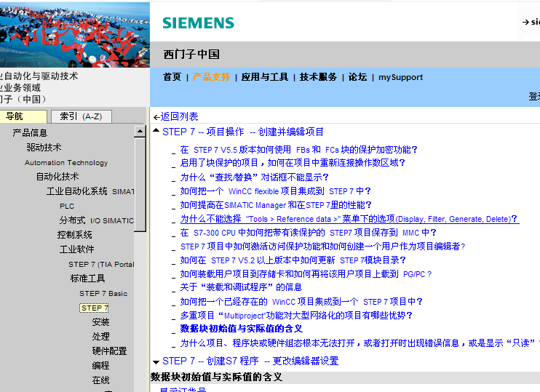Open 激活访问保护功能 用户作为项目编辑者 link

(x=322, y=247)
